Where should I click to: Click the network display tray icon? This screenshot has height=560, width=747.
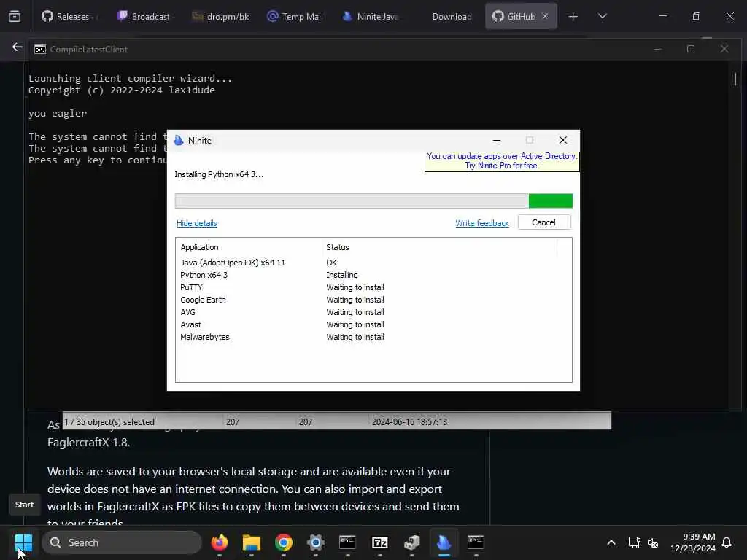click(x=634, y=542)
